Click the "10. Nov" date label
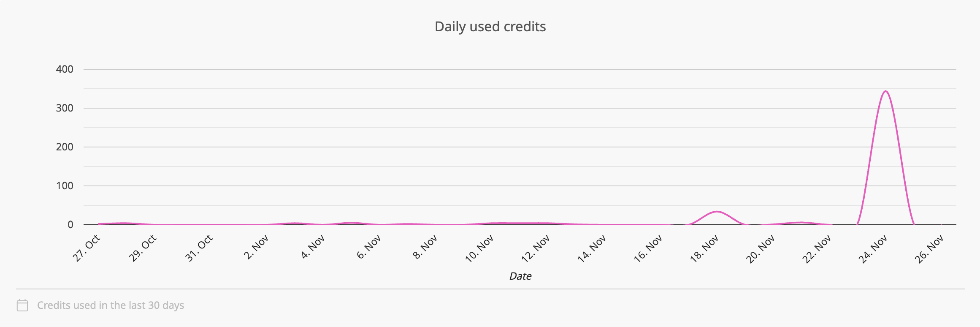 point(479,249)
